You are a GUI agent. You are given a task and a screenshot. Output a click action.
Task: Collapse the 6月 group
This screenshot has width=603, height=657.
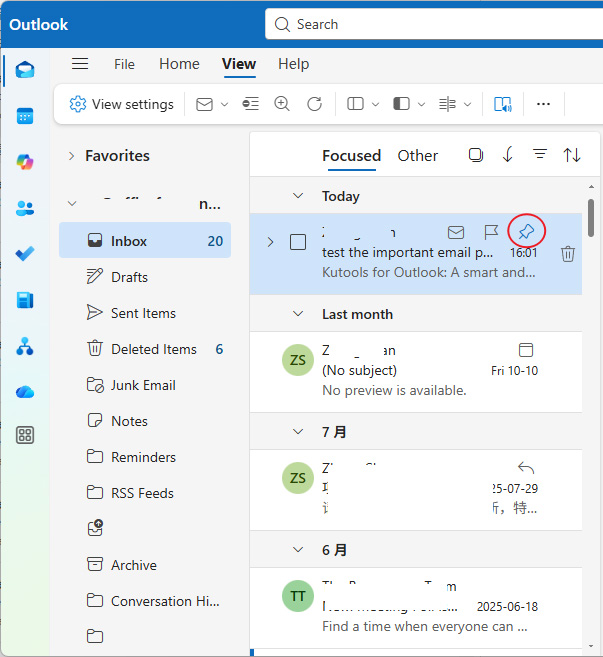pos(298,550)
